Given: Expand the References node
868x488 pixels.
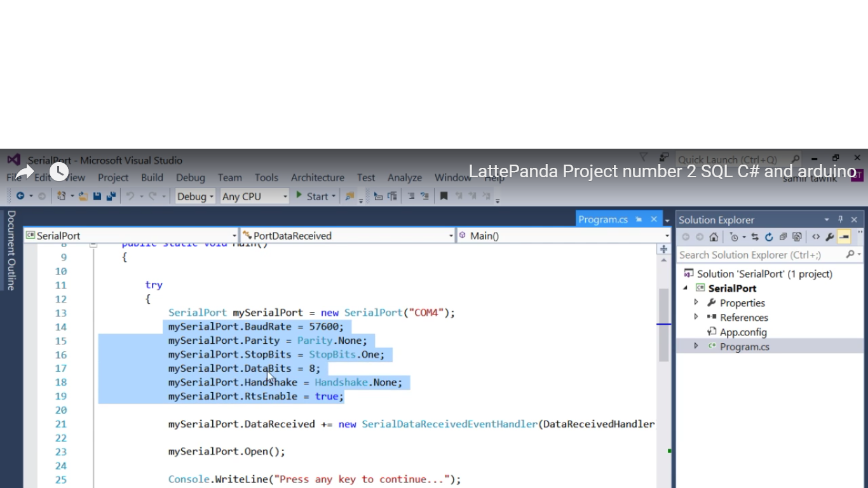Looking at the screenshot, I should (x=695, y=317).
